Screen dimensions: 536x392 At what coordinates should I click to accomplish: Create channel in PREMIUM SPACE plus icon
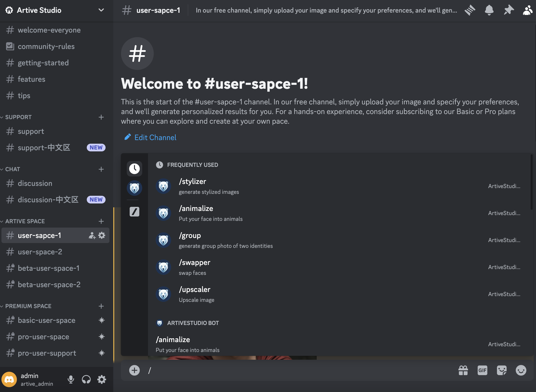[x=101, y=306]
